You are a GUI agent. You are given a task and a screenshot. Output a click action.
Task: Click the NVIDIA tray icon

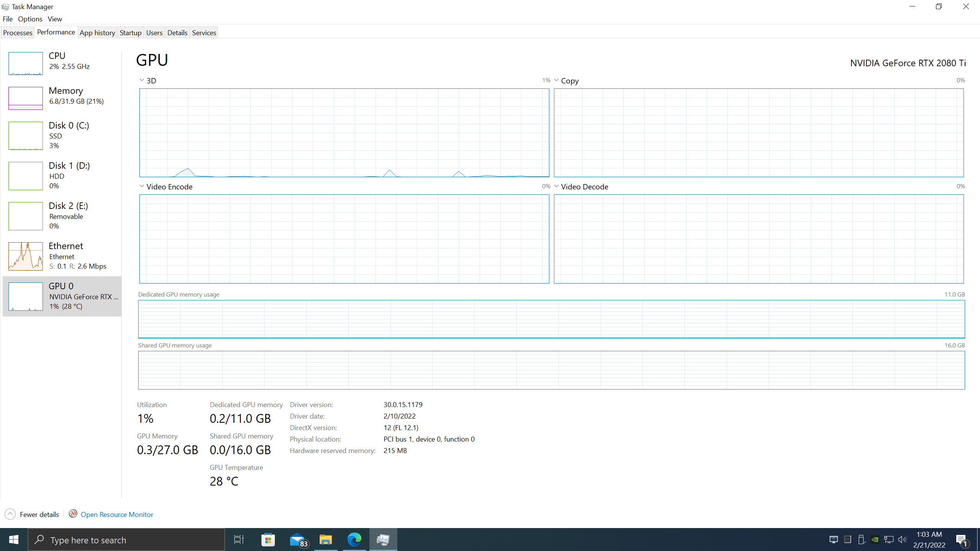(875, 540)
